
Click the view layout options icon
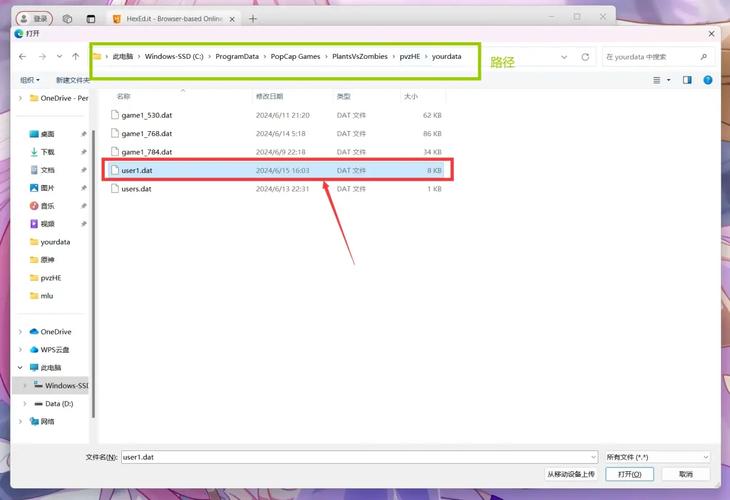(x=656, y=80)
